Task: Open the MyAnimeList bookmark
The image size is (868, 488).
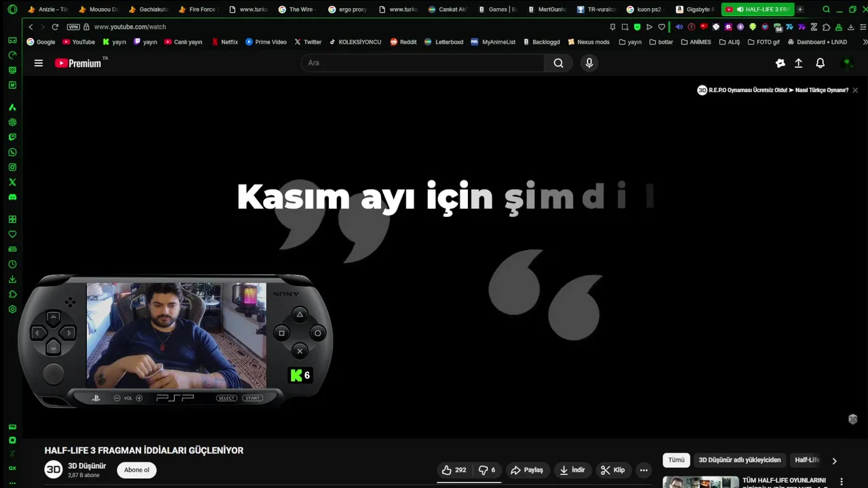Action: click(x=492, y=42)
